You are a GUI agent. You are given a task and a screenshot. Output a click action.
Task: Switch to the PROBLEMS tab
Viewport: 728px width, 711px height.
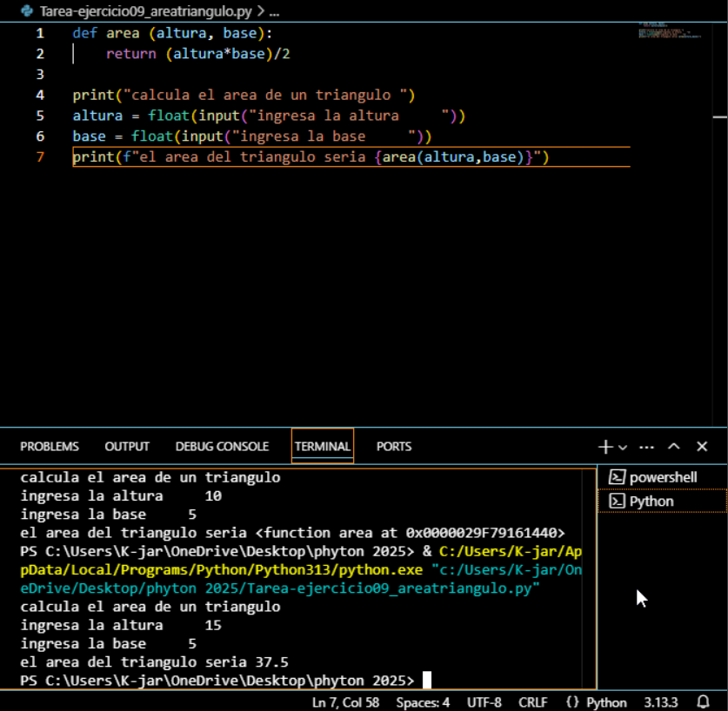[50, 447]
